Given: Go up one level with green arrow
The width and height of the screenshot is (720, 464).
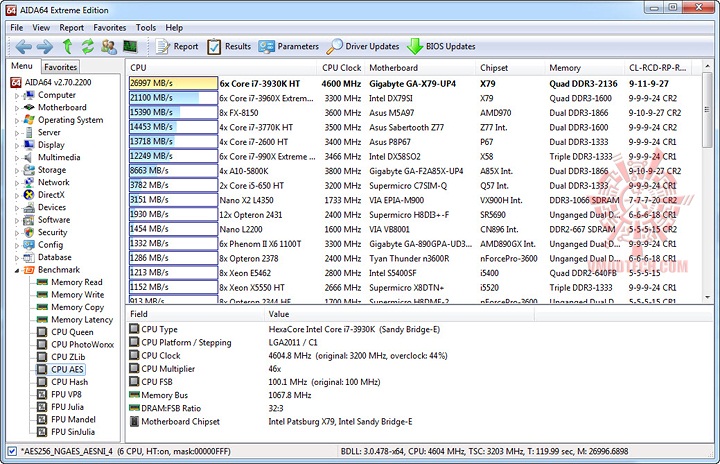Looking at the screenshot, I should click(x=68, y=46).
